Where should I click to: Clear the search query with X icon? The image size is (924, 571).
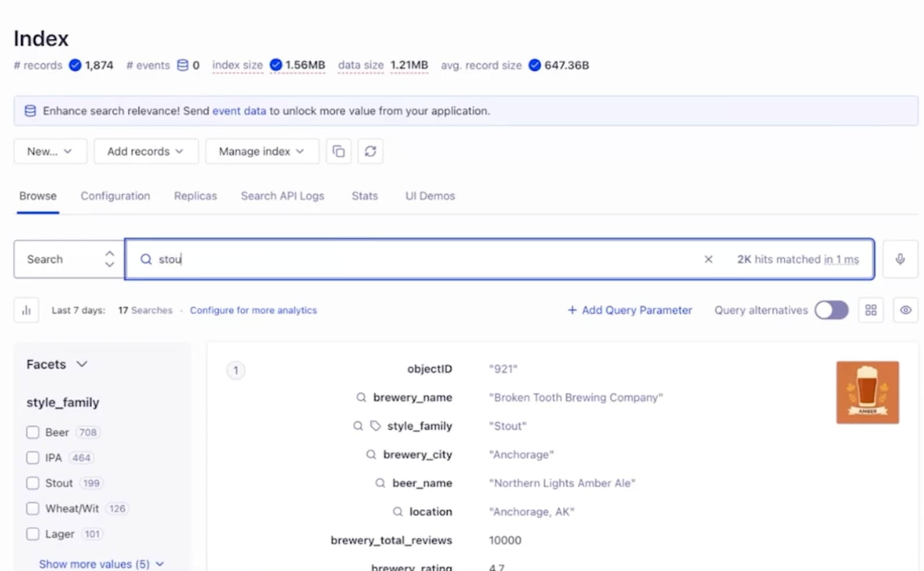tap(708, 259)
